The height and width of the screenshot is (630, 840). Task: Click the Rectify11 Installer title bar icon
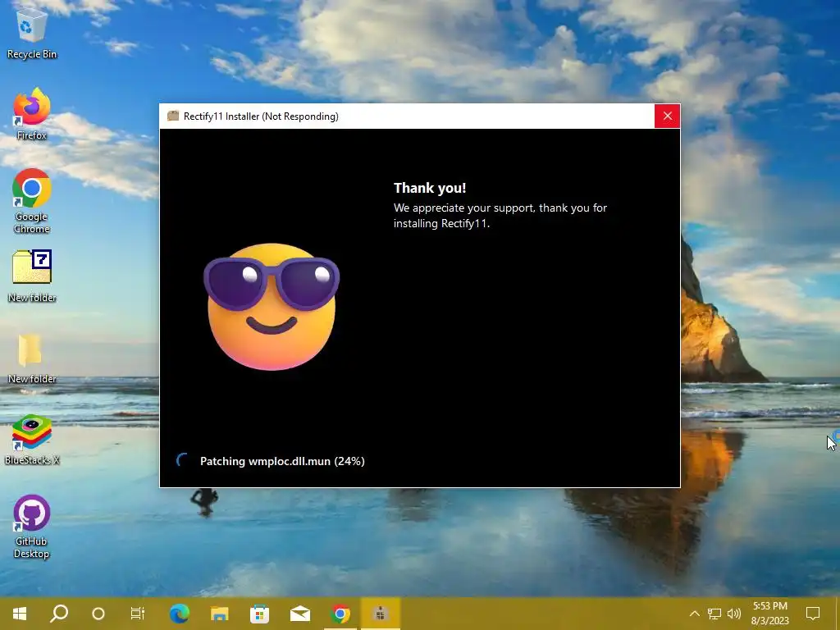click(x=172, y=116)
